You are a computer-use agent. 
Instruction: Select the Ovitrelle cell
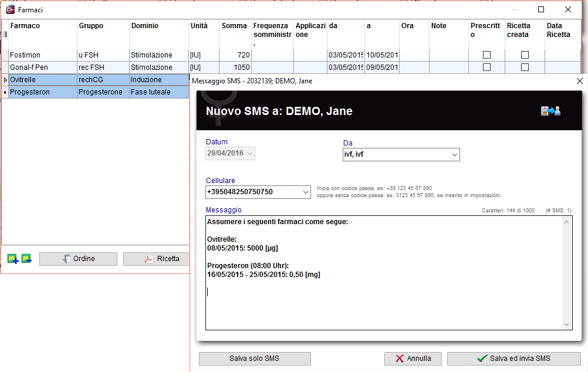point(43,80)
